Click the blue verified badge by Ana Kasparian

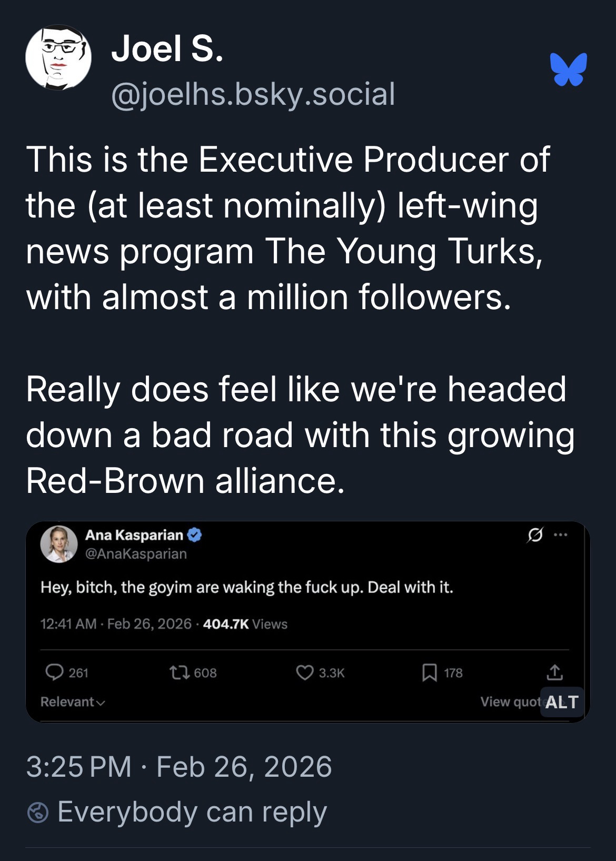coord(195,536)
